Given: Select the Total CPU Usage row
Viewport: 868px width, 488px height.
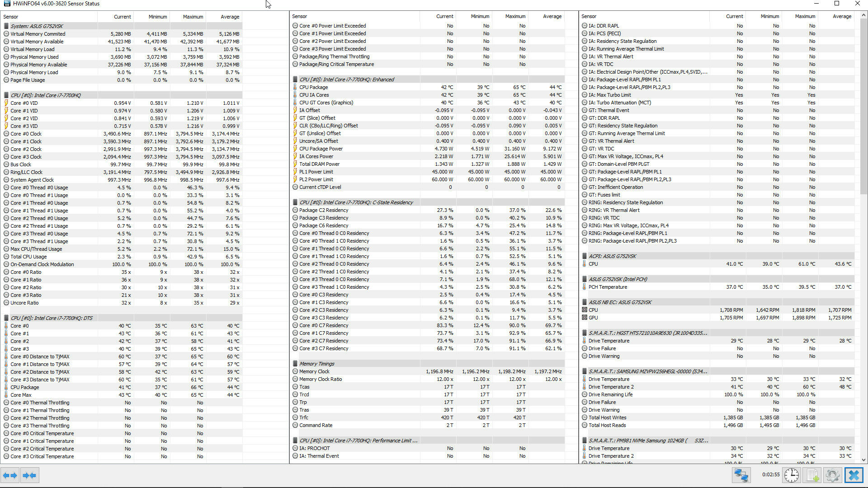Looking at the screenshot, I should [x=122, y=257].
